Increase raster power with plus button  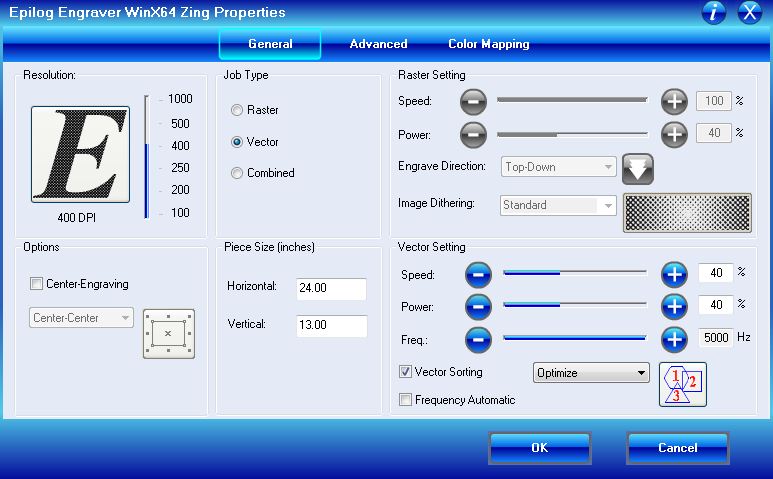tap(674, 134)
